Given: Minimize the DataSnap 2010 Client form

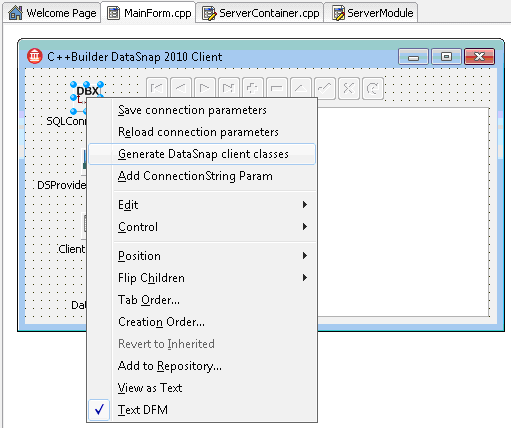Looking at the screenshot, I should 413,57.
